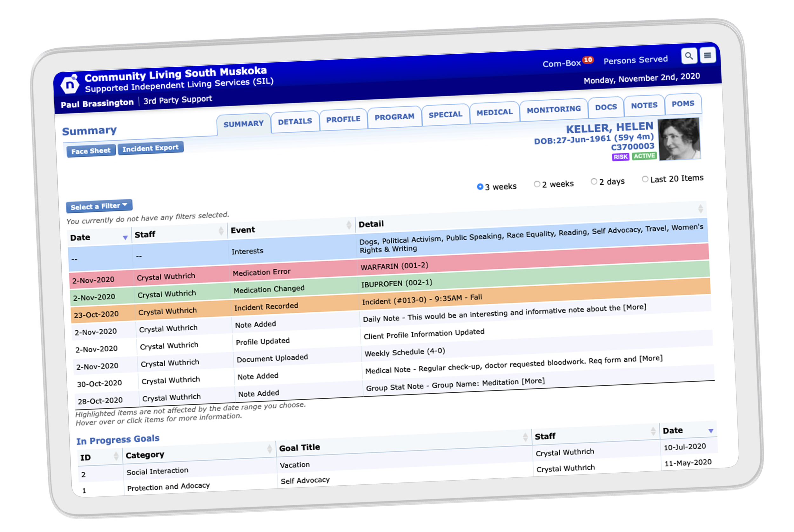Toggle Date column sort arrow in events table
Viewport: 794px width, 532px height.
click(x=125, y=237)
